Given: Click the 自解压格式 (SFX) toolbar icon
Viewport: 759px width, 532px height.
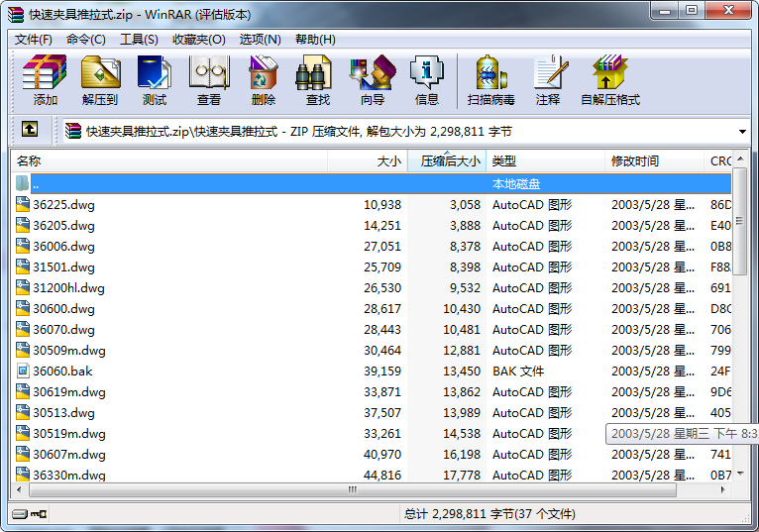Looking at the screenshot, I should [610, 72].
